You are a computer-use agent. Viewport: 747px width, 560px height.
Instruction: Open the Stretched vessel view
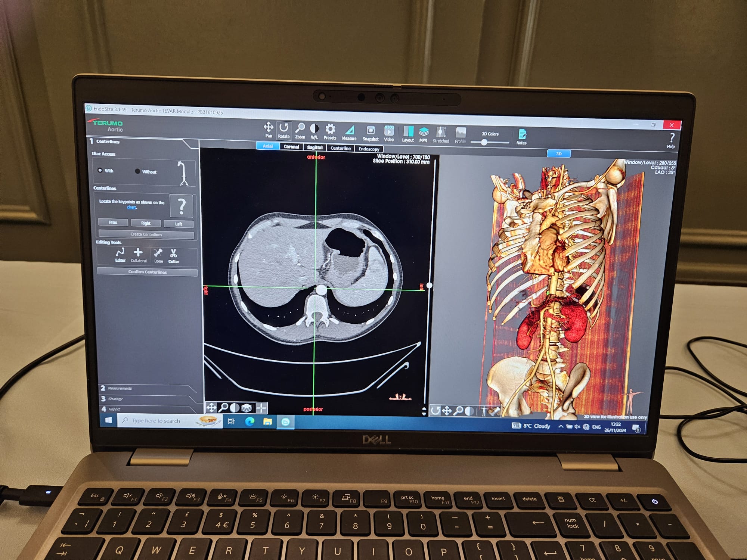coord(441,135)
